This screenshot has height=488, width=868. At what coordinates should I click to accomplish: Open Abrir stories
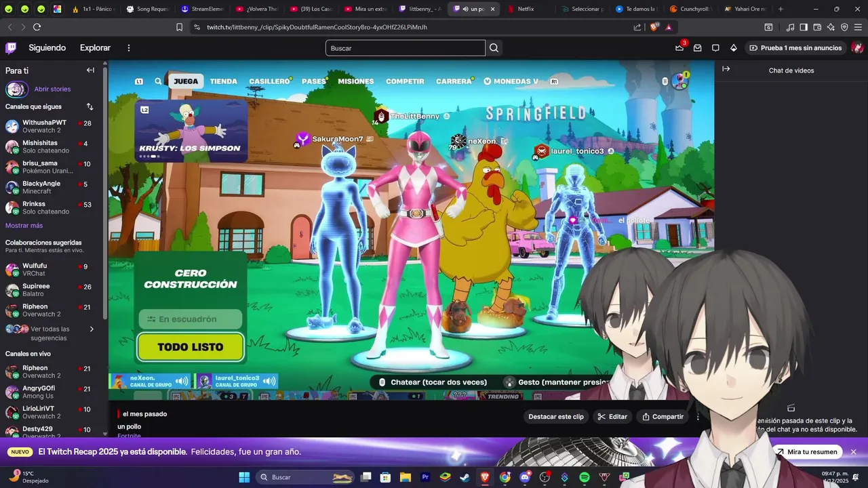[x=52, y=89]
